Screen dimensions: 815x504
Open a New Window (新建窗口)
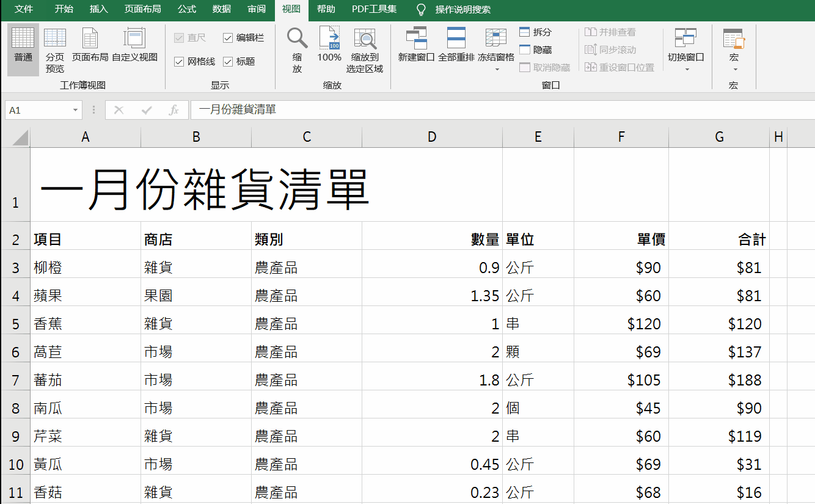[x=416, y=45]
